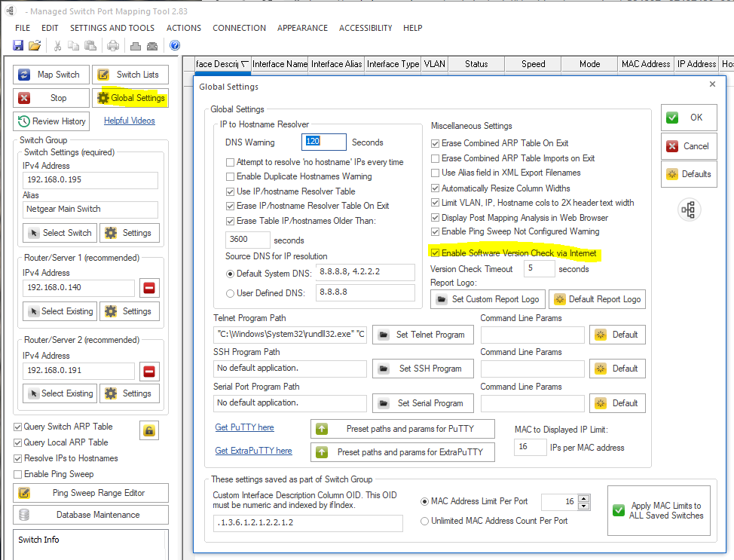Viewport: 734px width, 560px height.
Task: Click Apply MAC Limits to ALL Saved Switches
Action: pos(659,510)
